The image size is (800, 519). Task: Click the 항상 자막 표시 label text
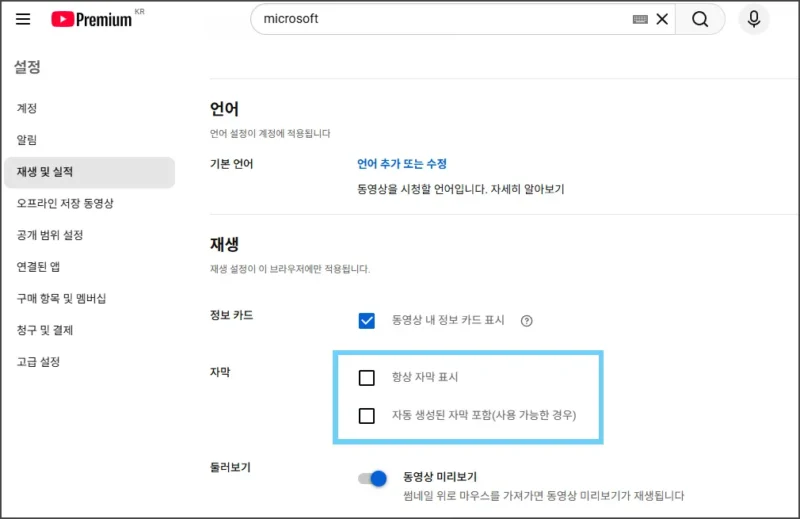coord(425,377)
